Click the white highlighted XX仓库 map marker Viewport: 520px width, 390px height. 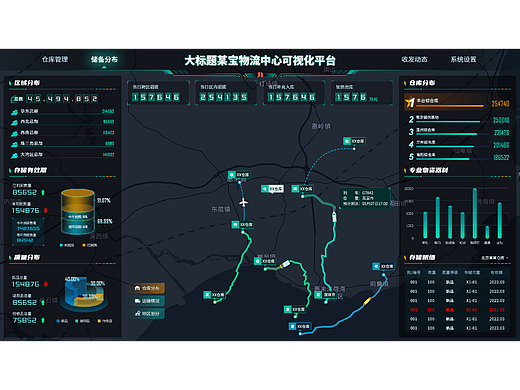tap(272, 189)
